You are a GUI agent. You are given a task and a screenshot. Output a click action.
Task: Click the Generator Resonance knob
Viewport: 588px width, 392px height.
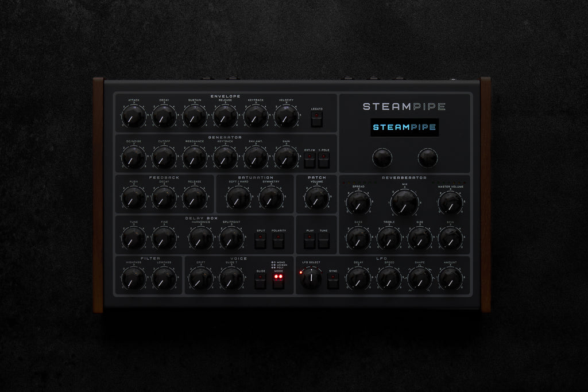point(195,157)
